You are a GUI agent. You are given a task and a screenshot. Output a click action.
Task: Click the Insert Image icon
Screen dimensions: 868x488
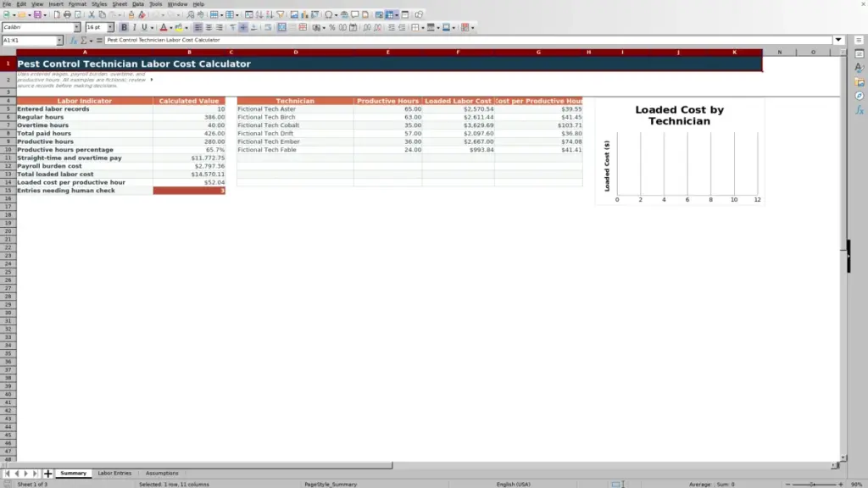click(294, 15)
